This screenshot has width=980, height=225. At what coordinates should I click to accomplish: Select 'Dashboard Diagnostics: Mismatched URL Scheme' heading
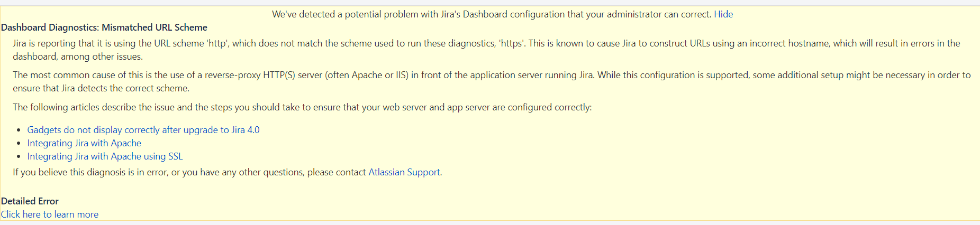pos(104,27)
